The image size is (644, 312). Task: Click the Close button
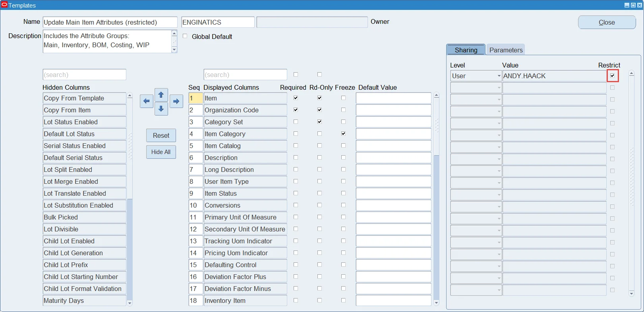point(607,22)
